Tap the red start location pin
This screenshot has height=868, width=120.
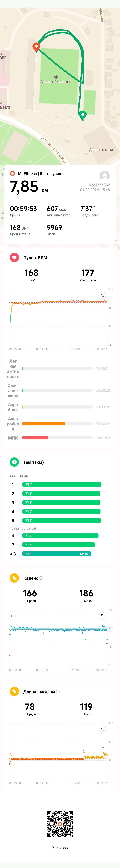tap(36, 47)
